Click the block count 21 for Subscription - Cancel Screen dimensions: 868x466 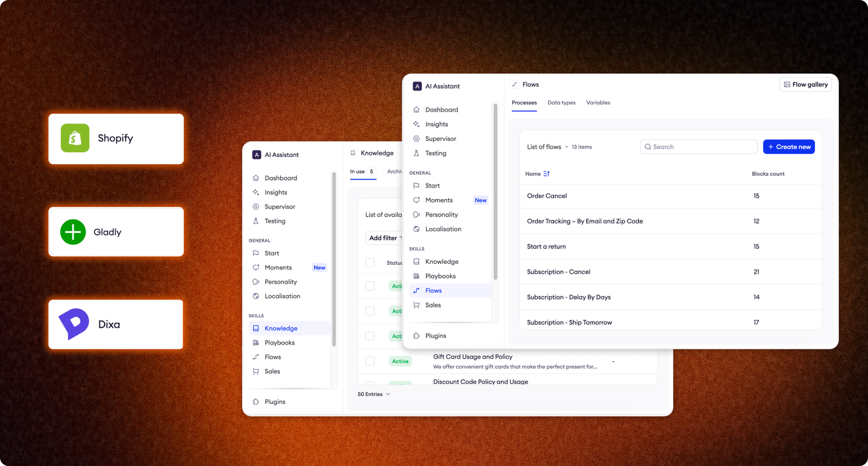pyautogui.click(x=756, y=272)
